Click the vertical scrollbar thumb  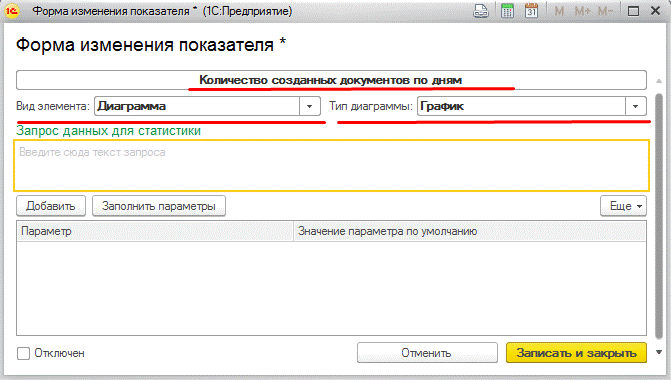pos(659,216)
